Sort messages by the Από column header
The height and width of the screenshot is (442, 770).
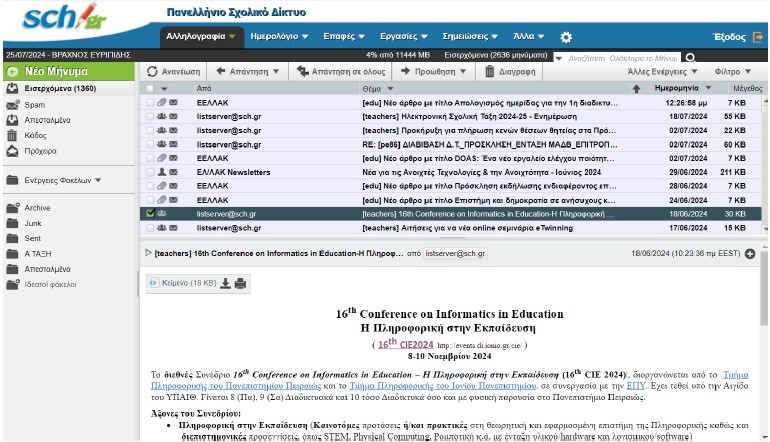click(x=204, y=89)
